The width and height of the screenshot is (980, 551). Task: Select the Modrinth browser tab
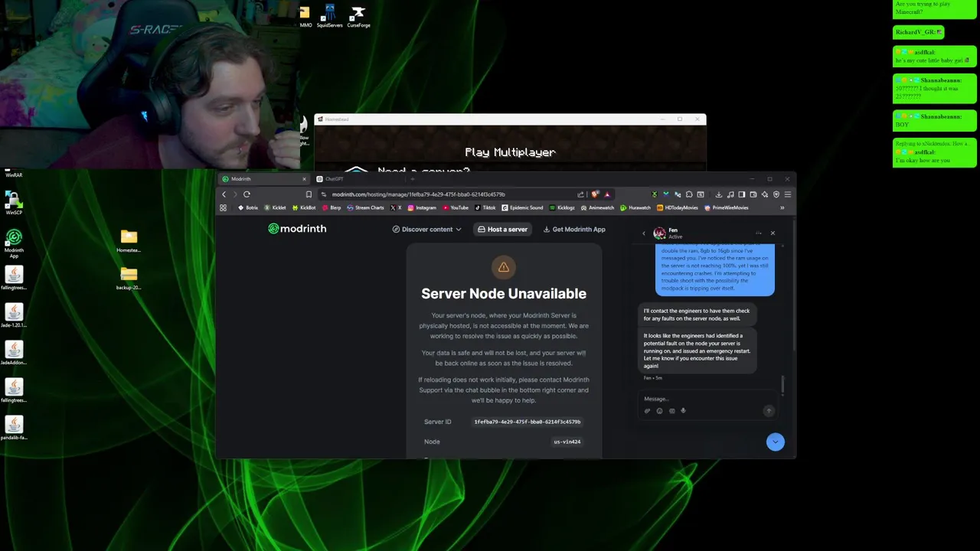click(x=263, y=179)
